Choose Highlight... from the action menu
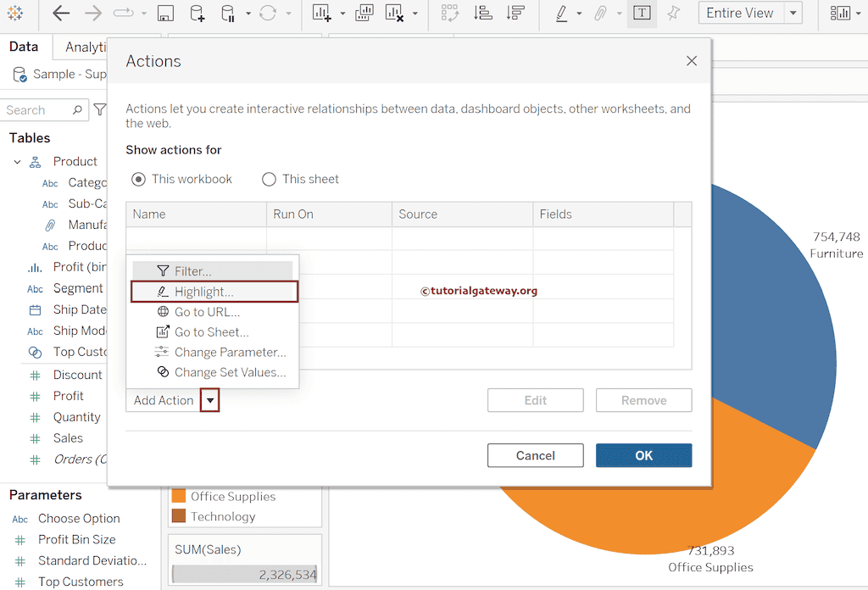 pos(204,292)
